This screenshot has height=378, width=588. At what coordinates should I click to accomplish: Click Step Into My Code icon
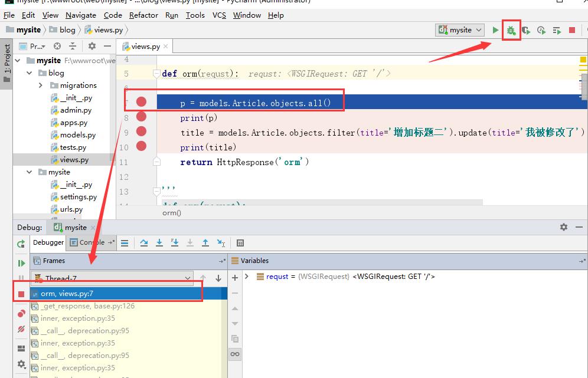tap(175, 243)
